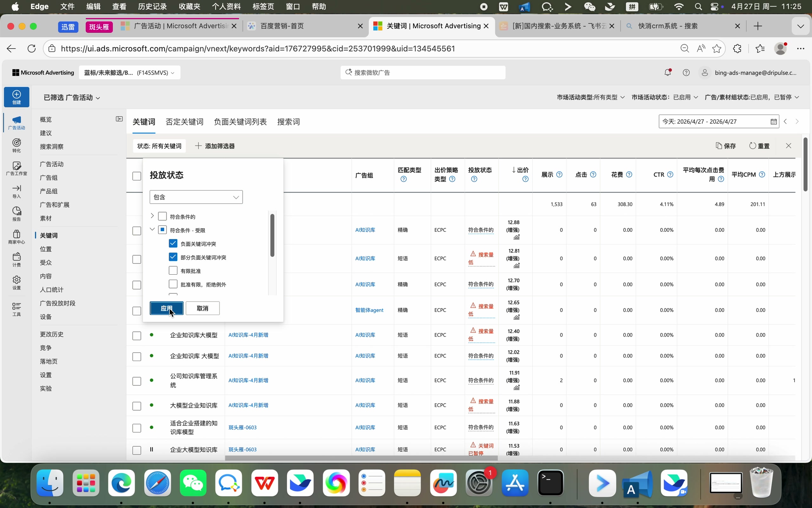Click the filter list vertical scrollbar
Viewport: 812px width, 508px height.
coord(272,235)
